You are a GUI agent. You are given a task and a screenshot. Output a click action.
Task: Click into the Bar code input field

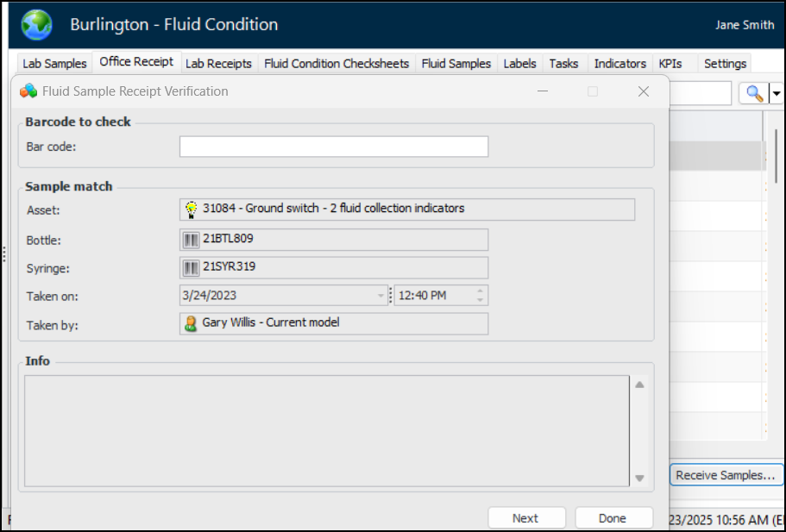(334, 147)
